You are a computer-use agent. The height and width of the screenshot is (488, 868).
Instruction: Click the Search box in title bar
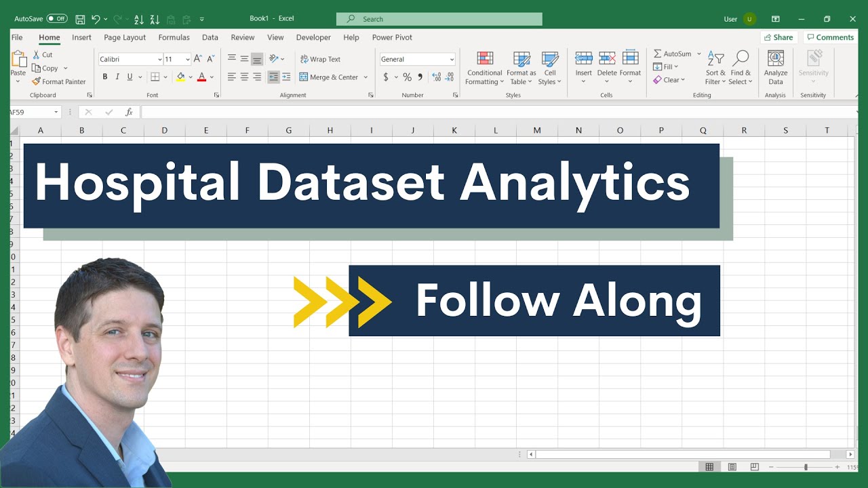439,19
